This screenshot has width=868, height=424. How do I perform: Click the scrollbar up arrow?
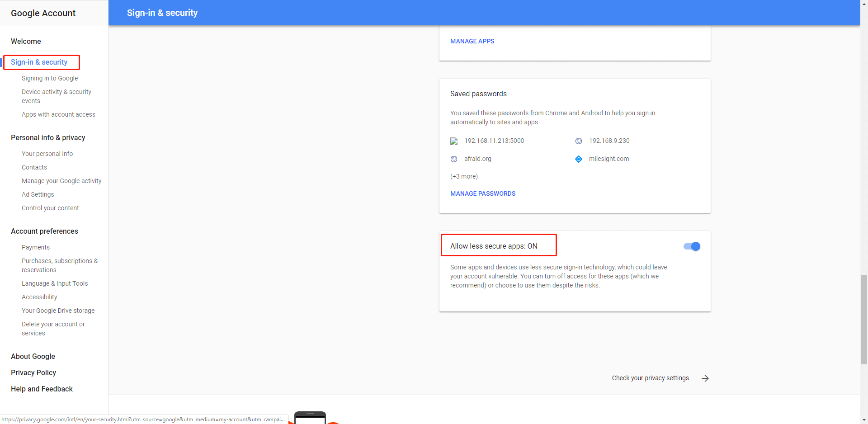[x=864, y=4]
